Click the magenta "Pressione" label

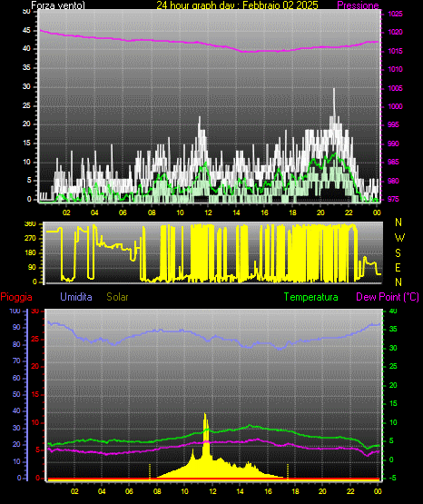pos(359,5)
